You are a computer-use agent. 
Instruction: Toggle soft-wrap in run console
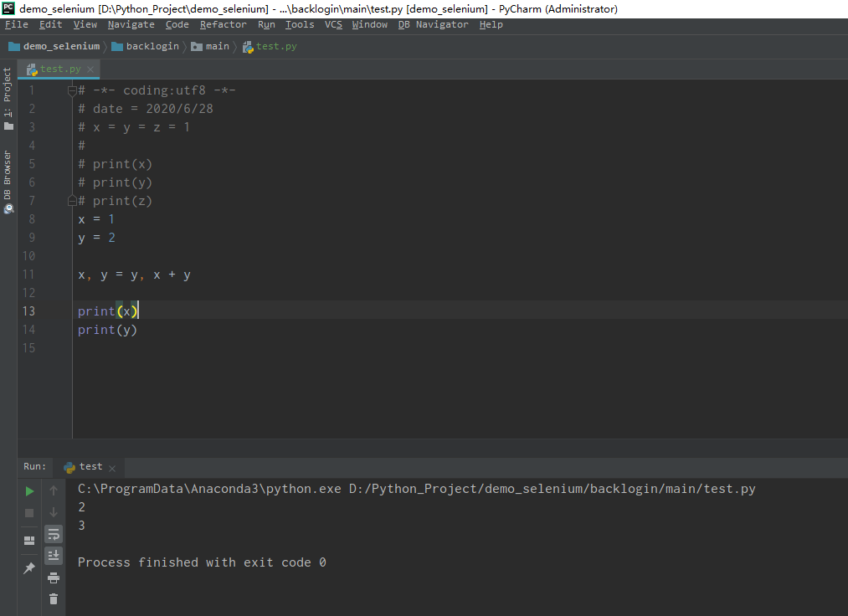click(x=54, y=534)
